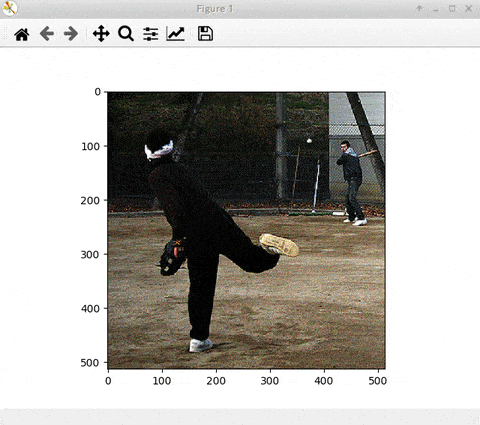Activate the Pan axes tool
The height and width of the screenshot is (425, 480).
(x=101, y=34)
